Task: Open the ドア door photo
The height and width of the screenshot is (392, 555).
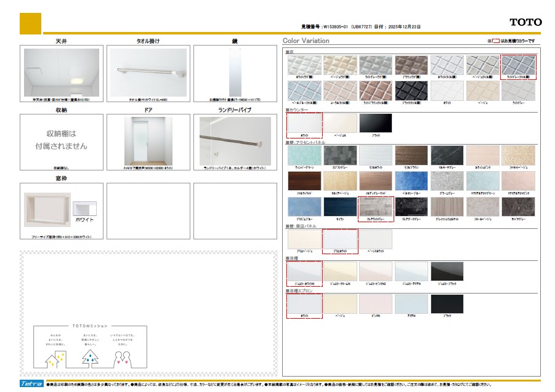Action: (x=148, y=140)
